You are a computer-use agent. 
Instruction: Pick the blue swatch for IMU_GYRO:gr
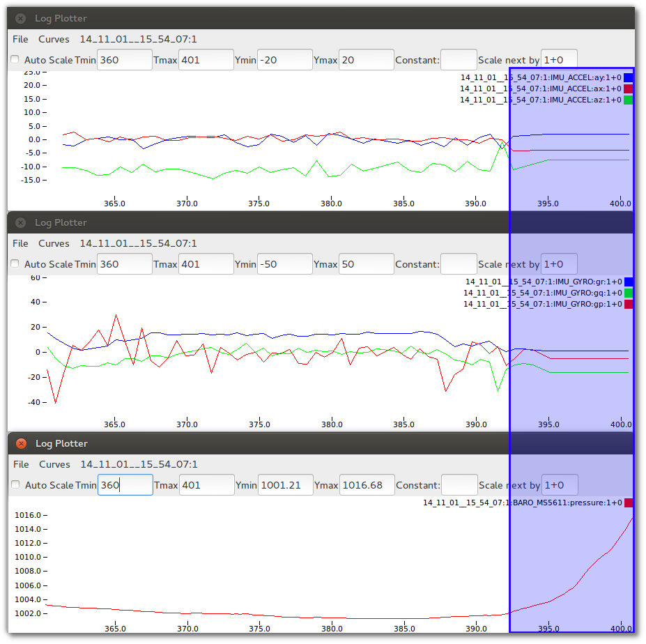point(629,282)
